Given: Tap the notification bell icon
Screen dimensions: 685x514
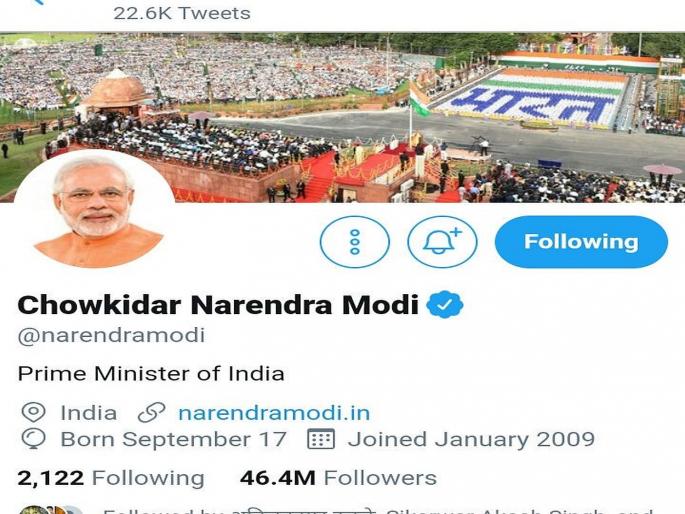Looking at the screenshot, I should tap(442, 241).
